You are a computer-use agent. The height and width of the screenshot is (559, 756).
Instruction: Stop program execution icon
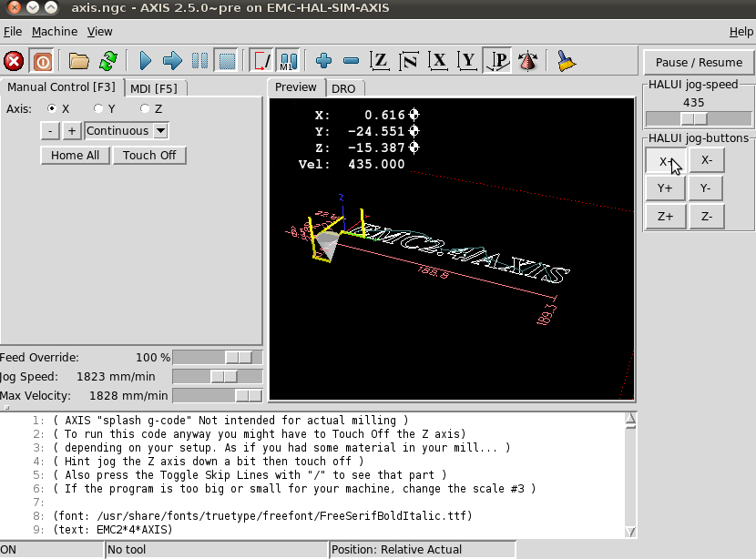pyautogui.click(x=227, y=61)
